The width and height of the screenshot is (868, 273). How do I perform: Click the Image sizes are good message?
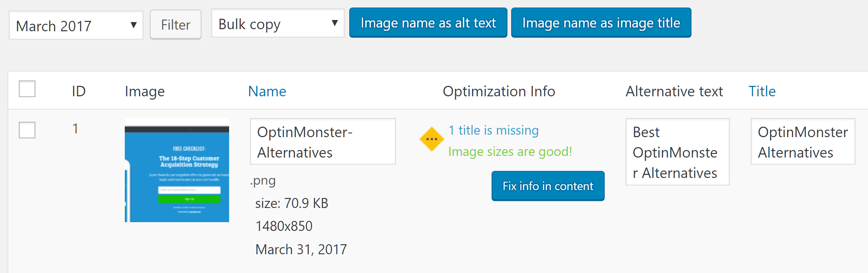point(509,152)
